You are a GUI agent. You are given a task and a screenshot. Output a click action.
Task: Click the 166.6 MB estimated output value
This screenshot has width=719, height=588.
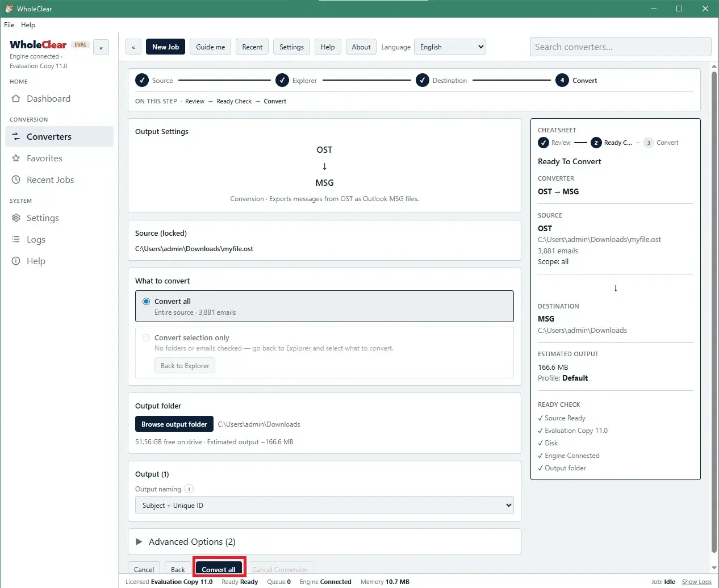click(x=553, y=368)
